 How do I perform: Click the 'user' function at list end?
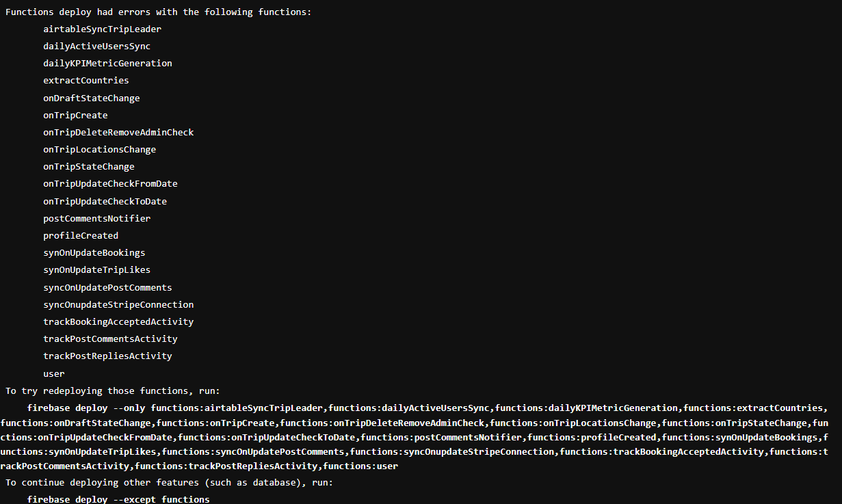54,373
